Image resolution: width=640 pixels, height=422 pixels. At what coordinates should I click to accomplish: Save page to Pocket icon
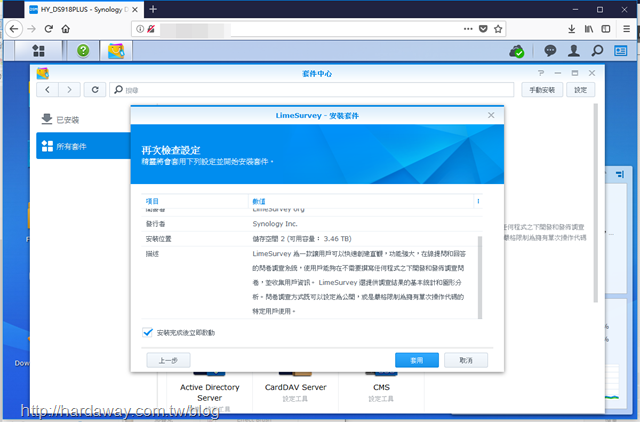pyautogui.click(x=483, y=29)
